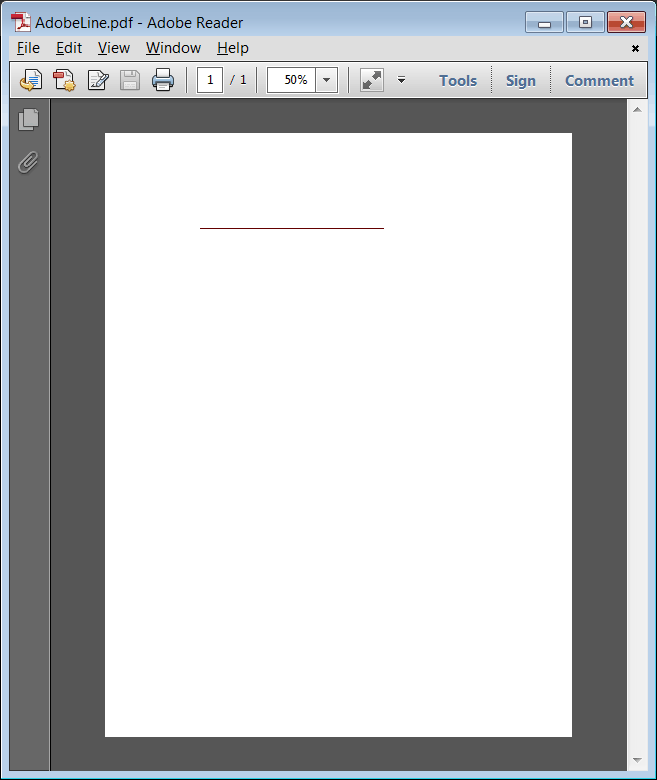Expand the 50% zoom dropdown arrow
Viewport: 657px width, 780px height.
click(327, 80)
